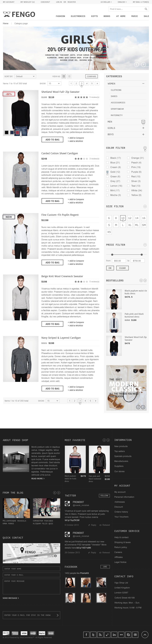The height and width of the screenshot is (644, 152).
Task: Open the US Dollar currency dropdown
Action: click(106, 2)
